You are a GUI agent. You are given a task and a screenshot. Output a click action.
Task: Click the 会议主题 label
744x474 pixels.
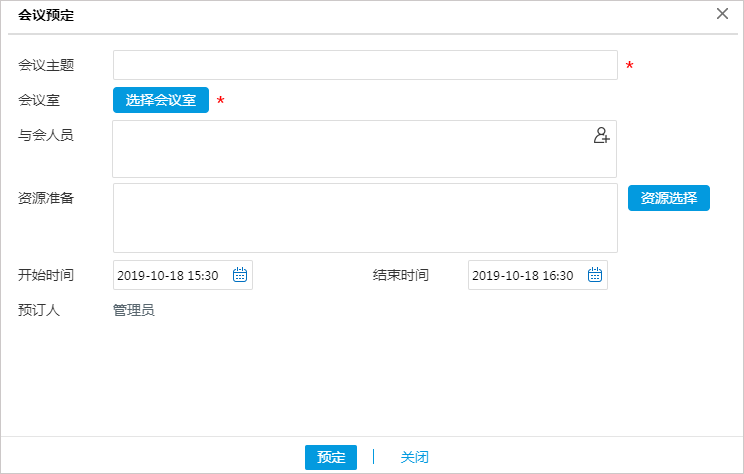pyautogui.click(x=46, y=65)
